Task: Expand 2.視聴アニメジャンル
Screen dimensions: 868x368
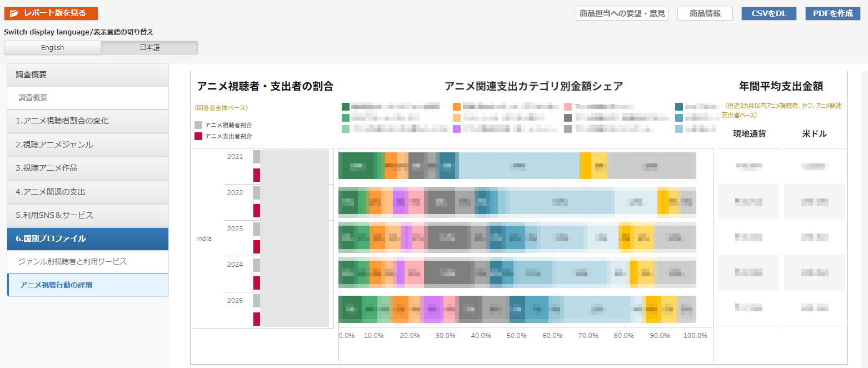Action: 88,145
